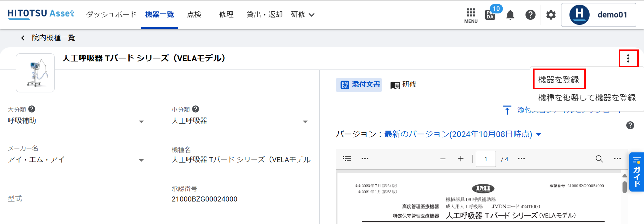Open rightmost ellipsis in PDF toolbar
This screenshot has height=224, width=644.
pos(617,159)
